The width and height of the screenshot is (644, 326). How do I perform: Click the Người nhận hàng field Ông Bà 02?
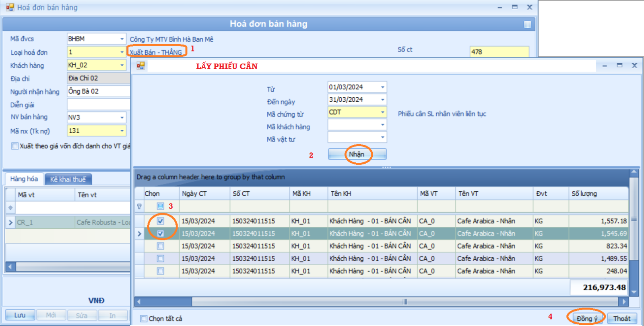click(99, 91)
